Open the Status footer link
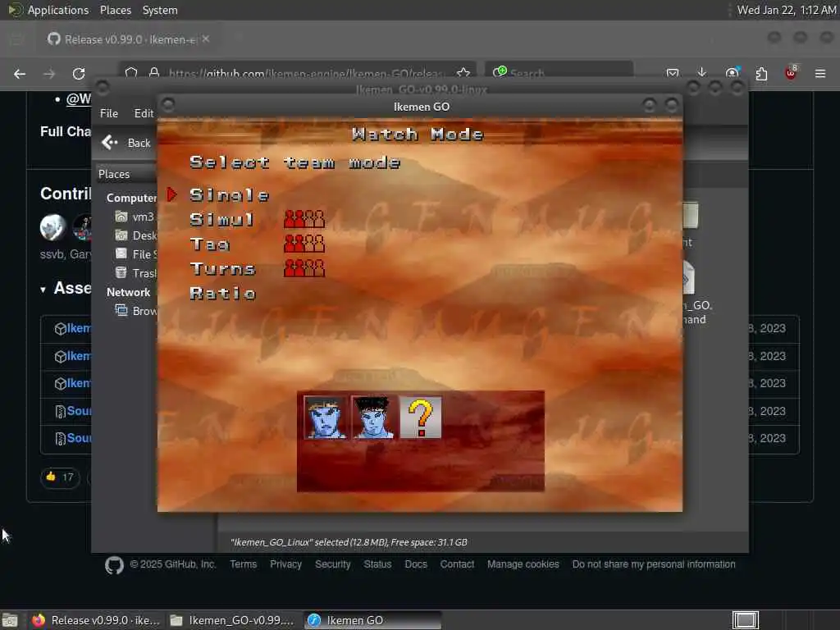 click(x=377, y=564)
